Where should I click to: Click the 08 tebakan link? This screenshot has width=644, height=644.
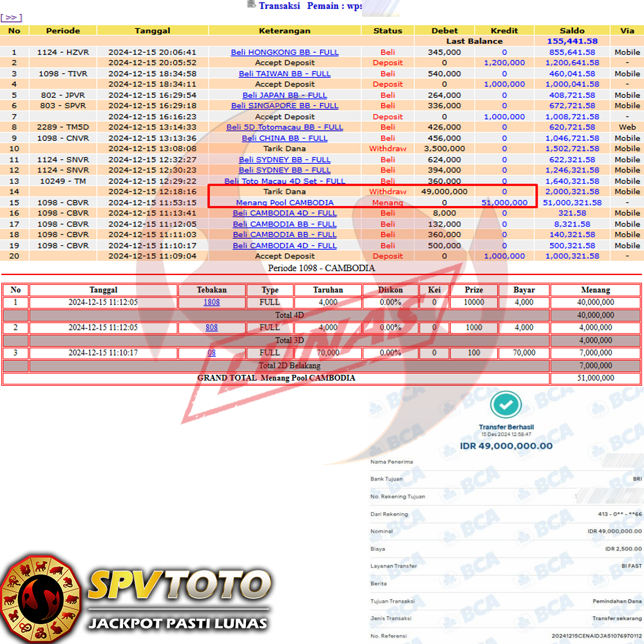pyautogui.click(x=211, y=352)
